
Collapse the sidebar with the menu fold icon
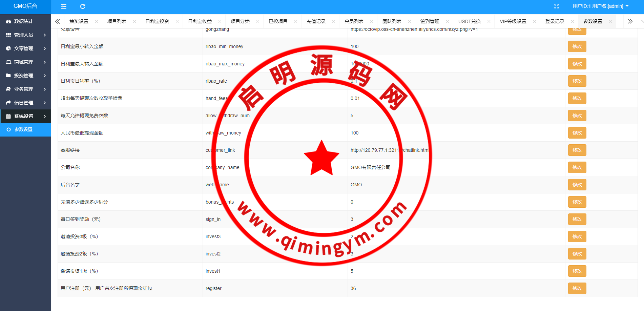pos(63,6)
